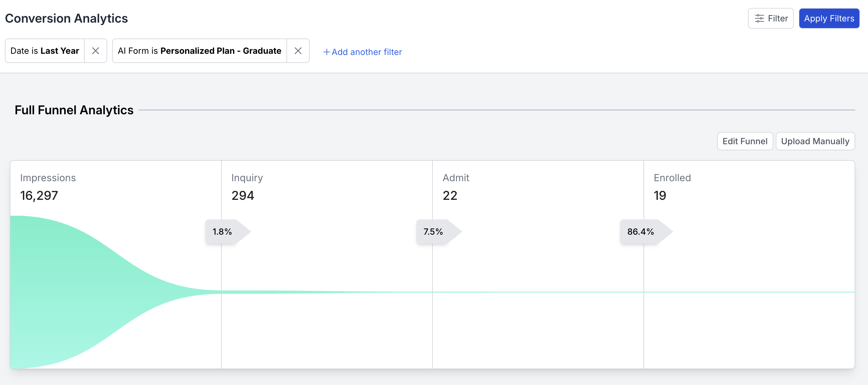Click the Full Funnel Analytics heading
Image resolution: width=868 pixels, height=385 pixels.
pyautogui.click(x=74, y=110)
